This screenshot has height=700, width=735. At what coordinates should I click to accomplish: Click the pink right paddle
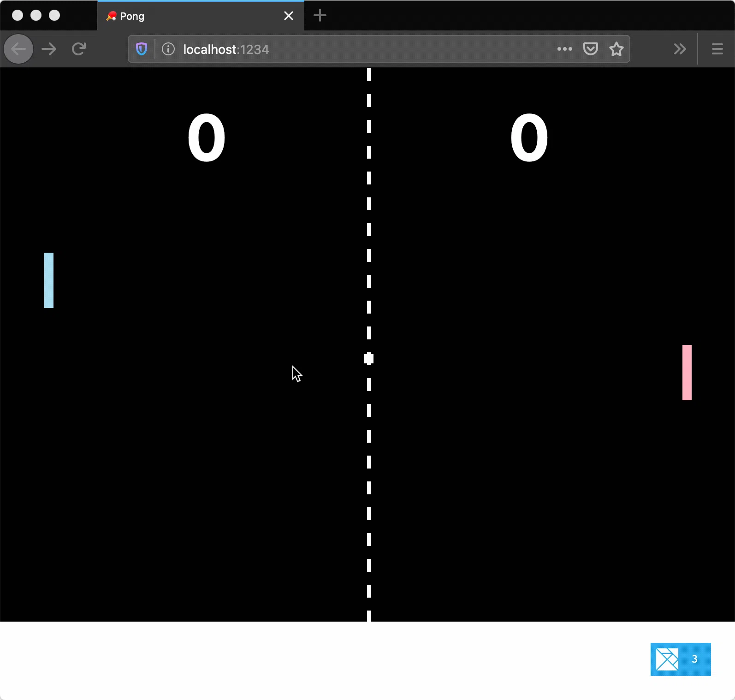pyautogui.click(x=687, y=373)
